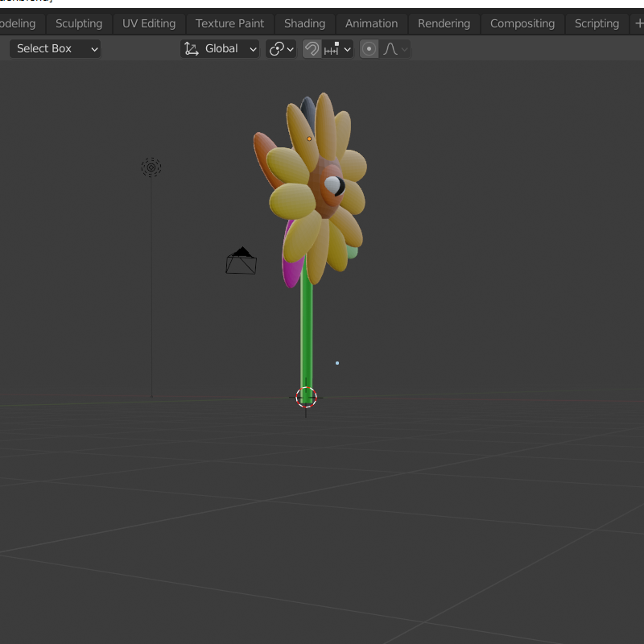Click the transform orientation axes icon
This screenshot has height=644, width=644.
coord(192,48)
